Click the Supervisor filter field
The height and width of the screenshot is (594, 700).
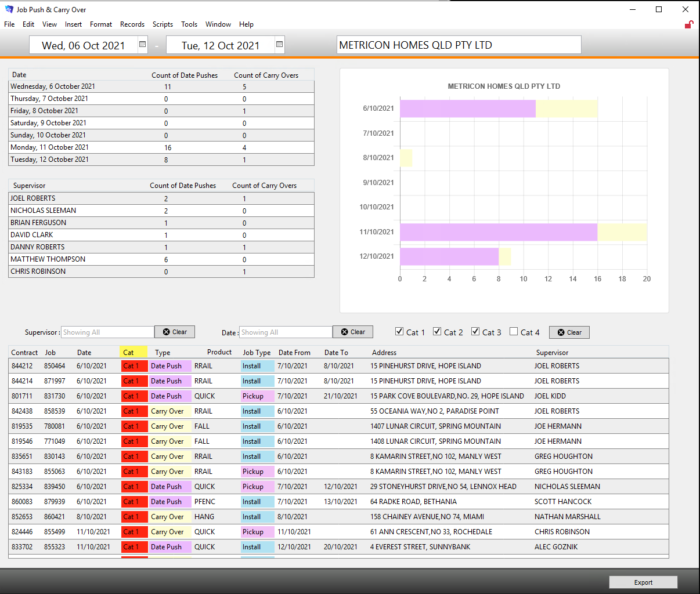(x=107, y=332)
